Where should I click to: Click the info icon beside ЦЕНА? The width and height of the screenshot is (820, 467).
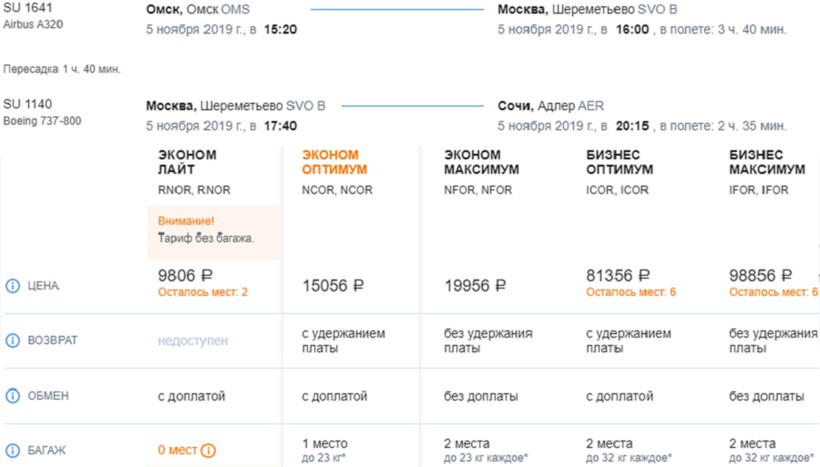(13, 286)
